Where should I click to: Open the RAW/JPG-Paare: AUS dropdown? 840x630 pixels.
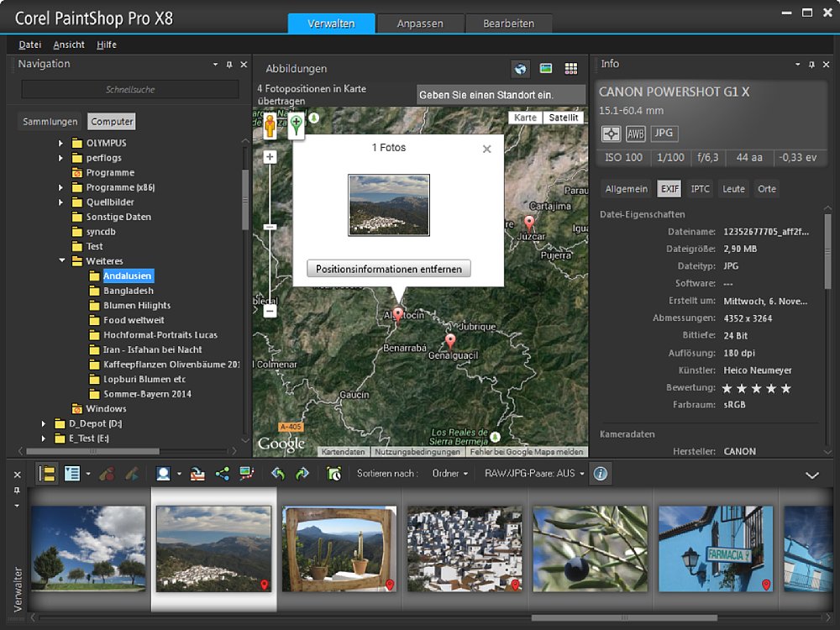tap(534, 474)
